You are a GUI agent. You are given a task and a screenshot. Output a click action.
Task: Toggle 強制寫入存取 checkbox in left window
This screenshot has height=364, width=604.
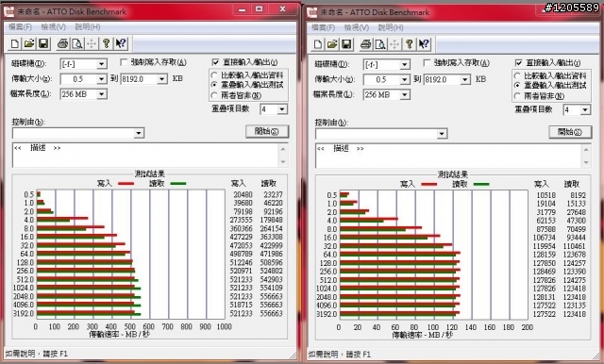(124, 62)
